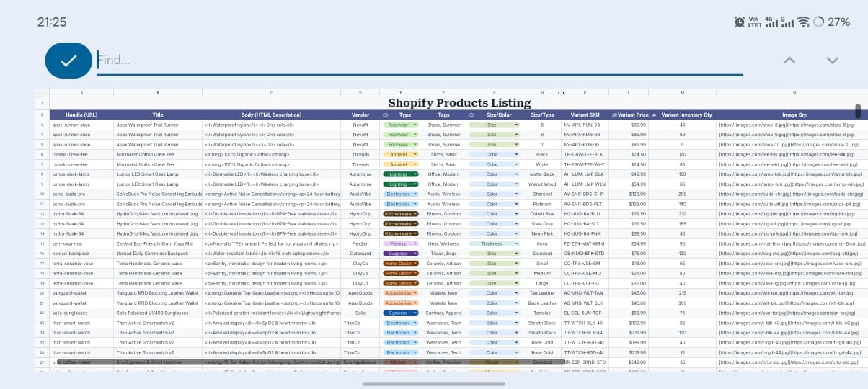Viewport: 868px width, 389px height.
Task: Select the Matte Black variant cell
Action: coord(542,174)
